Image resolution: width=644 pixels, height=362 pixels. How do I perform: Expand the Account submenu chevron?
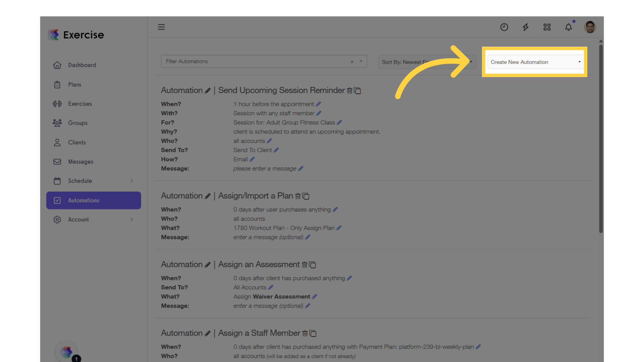point(132,220)
